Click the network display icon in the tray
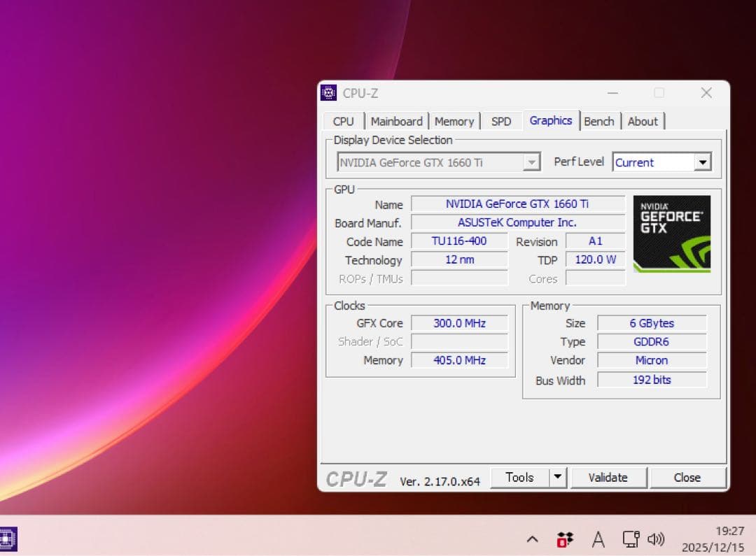Screen dimensions: 756x556 [630, 539]
